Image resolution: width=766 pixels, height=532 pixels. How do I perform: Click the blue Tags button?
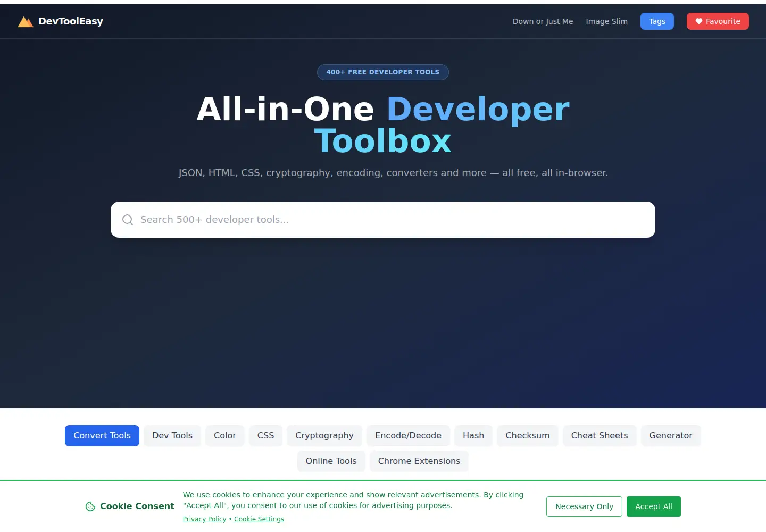coord(657,21)
